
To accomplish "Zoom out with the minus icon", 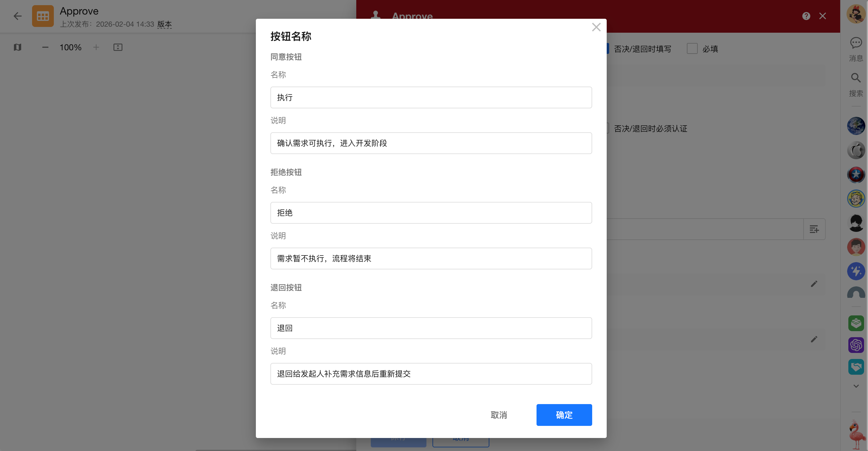I will click(x=45, y=47).
